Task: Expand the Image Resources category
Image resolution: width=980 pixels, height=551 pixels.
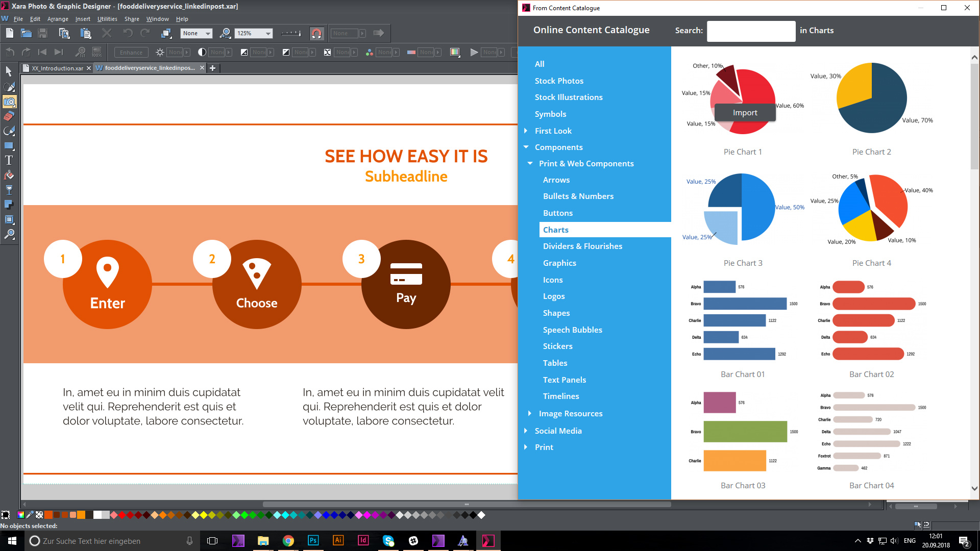Action: 529,413
